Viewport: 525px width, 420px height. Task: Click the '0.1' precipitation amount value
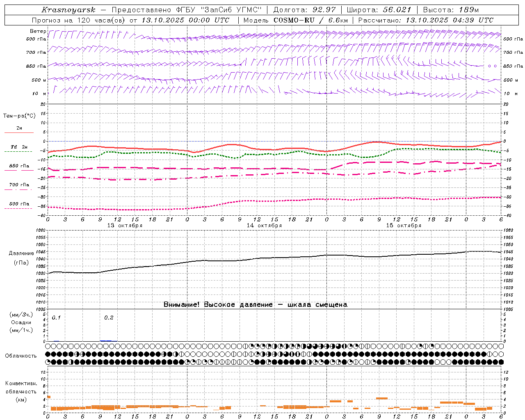click(x=56, y=318)
